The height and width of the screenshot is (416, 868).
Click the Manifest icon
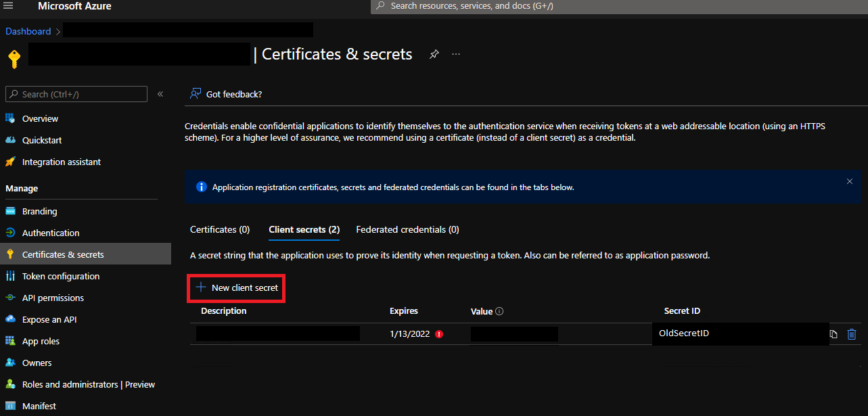10,406
